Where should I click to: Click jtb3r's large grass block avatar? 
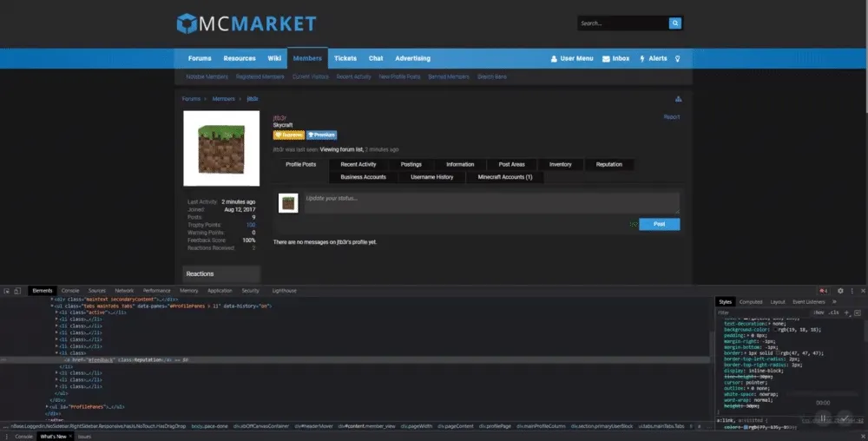pos(221,148)
